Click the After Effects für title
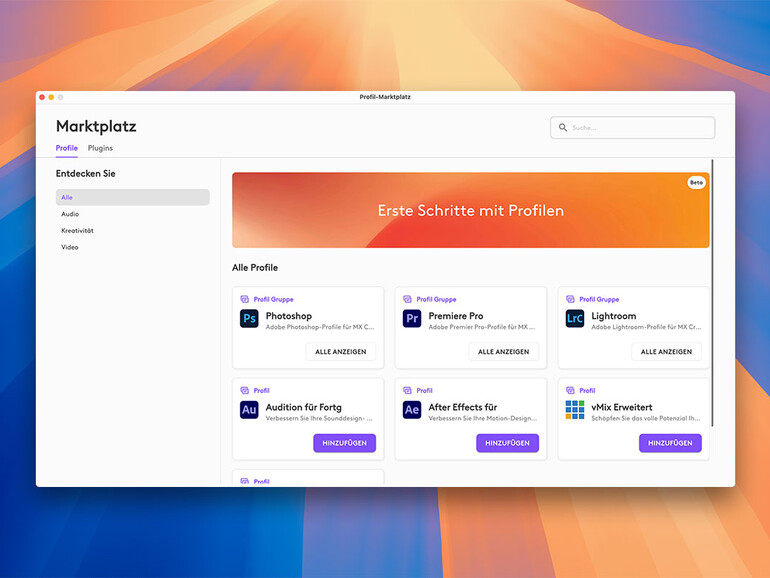This screenshot has height=578, width=770. 463,407
